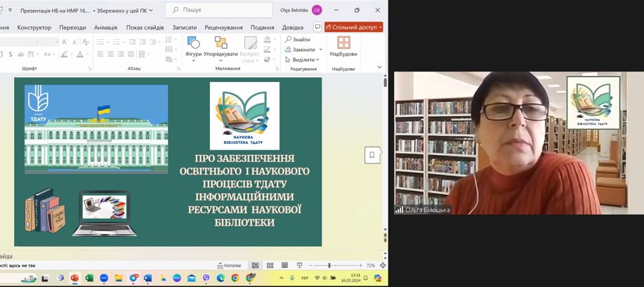Open the Olga Belotska account avatar

click(317, 11)
